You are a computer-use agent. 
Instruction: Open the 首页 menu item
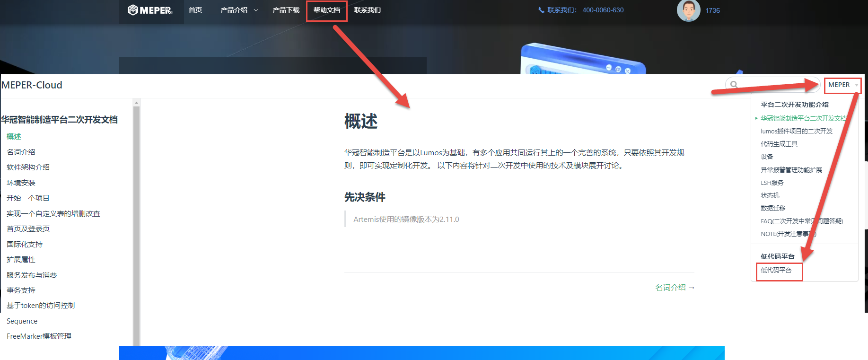[x=195, y=10]
